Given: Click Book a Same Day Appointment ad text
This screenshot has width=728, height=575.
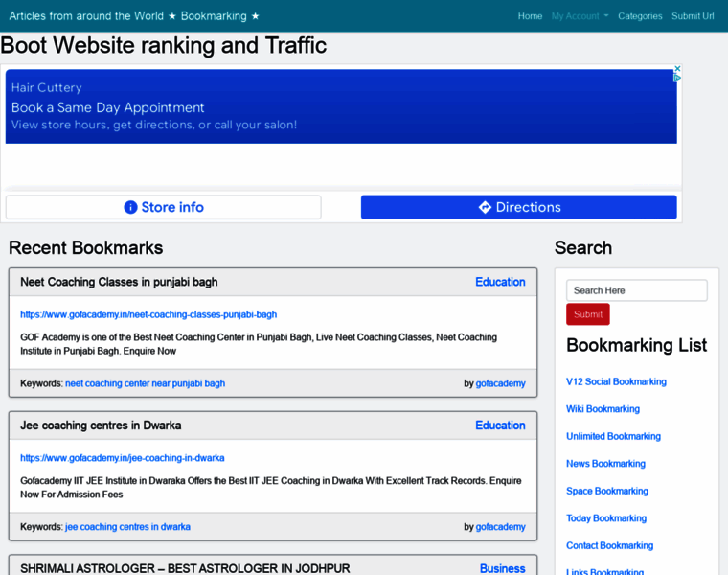Looking at the screenshot, I should pos(107,107).
